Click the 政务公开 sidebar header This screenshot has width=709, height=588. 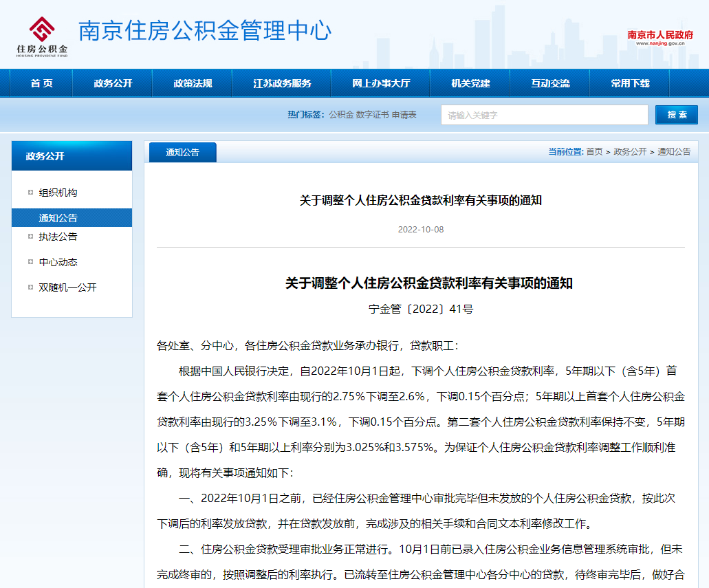click(72, 155)
